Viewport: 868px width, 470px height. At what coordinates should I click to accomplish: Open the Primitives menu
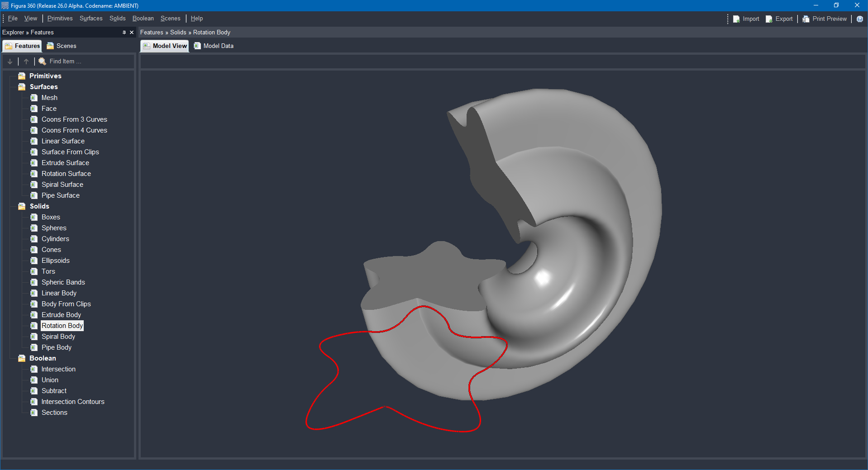point(60,19)
